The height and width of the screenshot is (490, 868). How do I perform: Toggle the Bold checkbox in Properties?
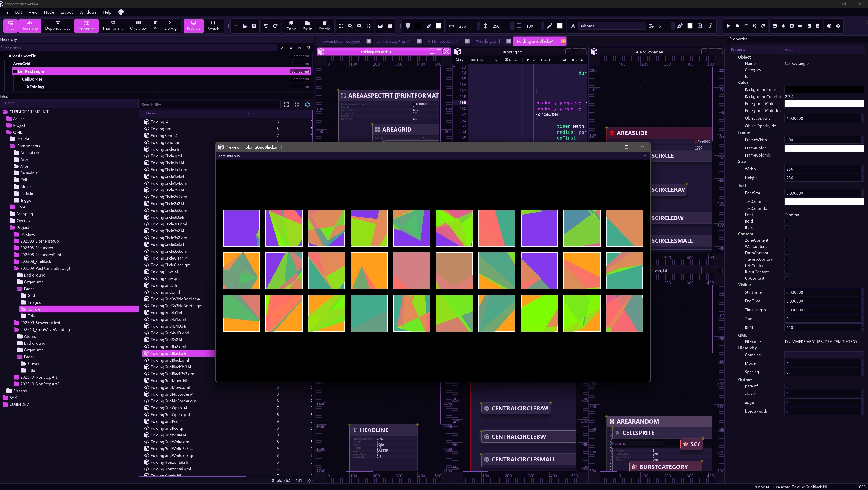coord(786,221)
